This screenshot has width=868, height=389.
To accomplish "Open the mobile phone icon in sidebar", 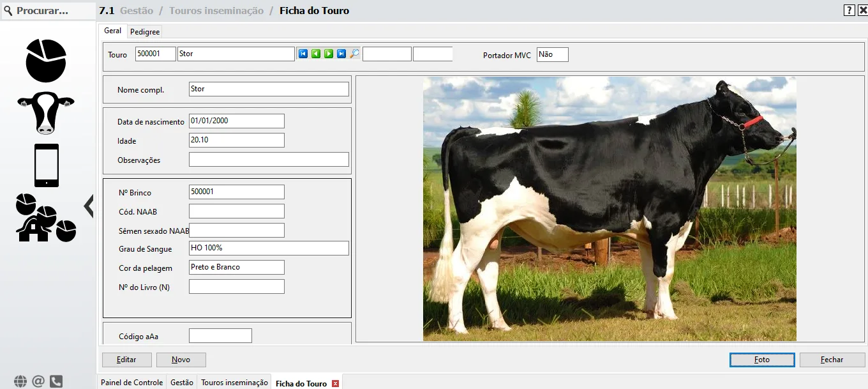I will pyautogui.click(x=47, y=165).
